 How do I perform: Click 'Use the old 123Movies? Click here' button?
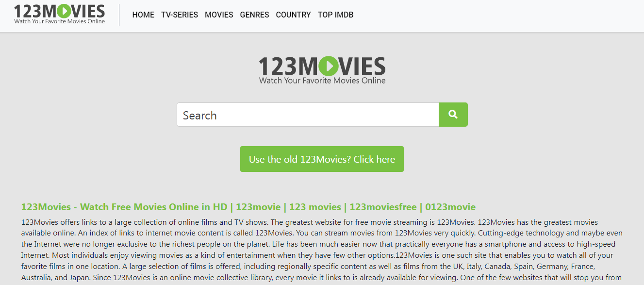tap(322, 159)
